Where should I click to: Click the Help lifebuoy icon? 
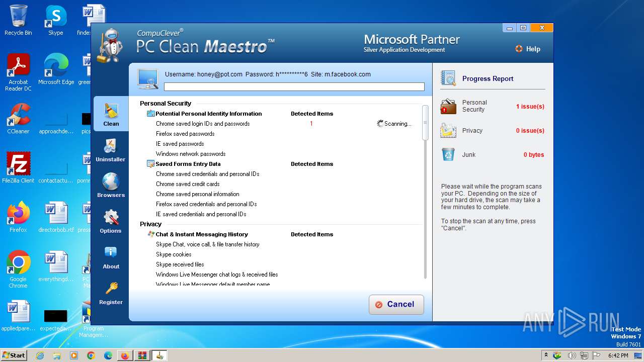pos(519,49)
